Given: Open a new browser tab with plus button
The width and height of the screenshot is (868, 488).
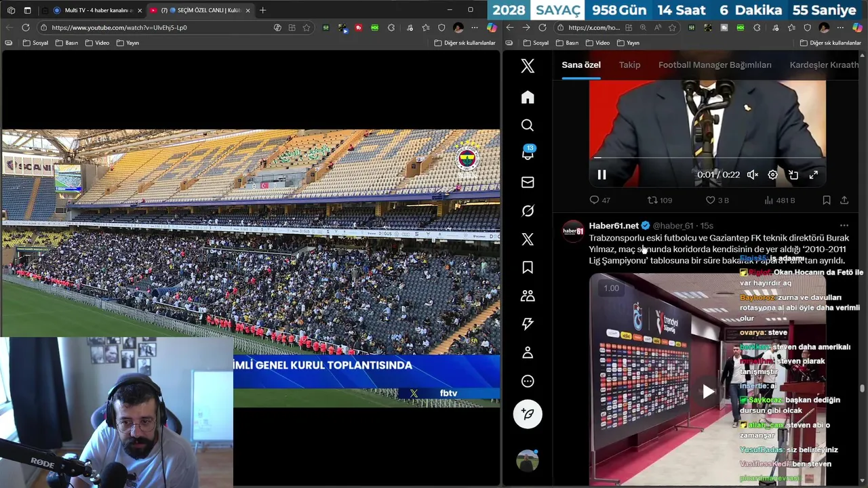Looking at the screenshot, I should 262,10.
